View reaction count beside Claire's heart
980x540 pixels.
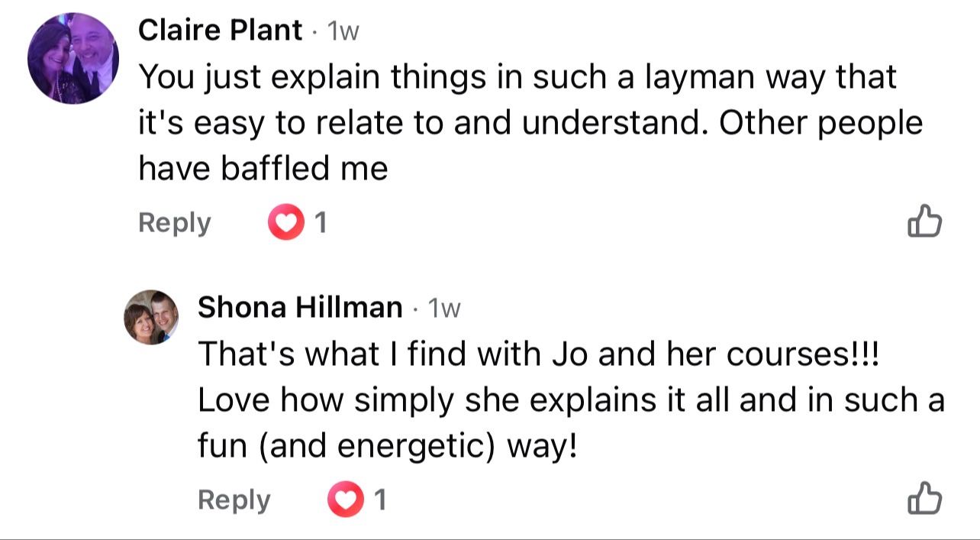coord(321,223)
